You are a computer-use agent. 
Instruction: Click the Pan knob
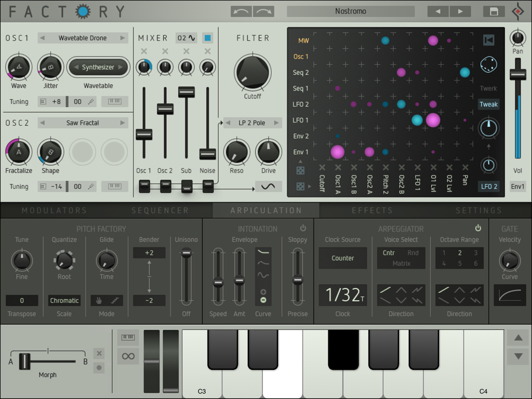pyautogui.click(x=518, y=37)
